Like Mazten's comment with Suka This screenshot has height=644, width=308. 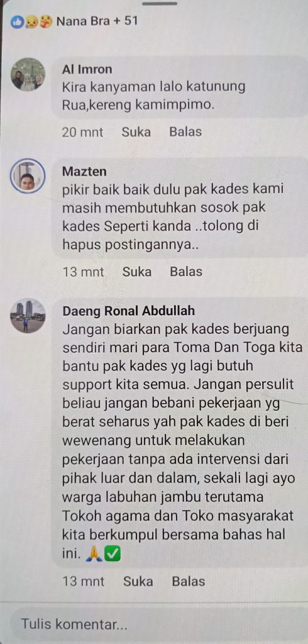coord(137,272)
